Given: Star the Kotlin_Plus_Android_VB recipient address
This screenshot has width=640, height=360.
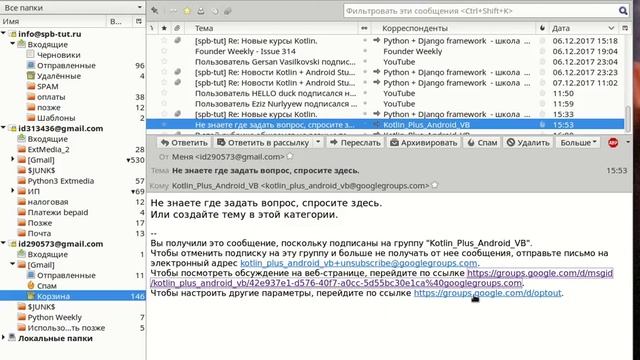Looking at the screenshot, I should (x=435, y=185).
